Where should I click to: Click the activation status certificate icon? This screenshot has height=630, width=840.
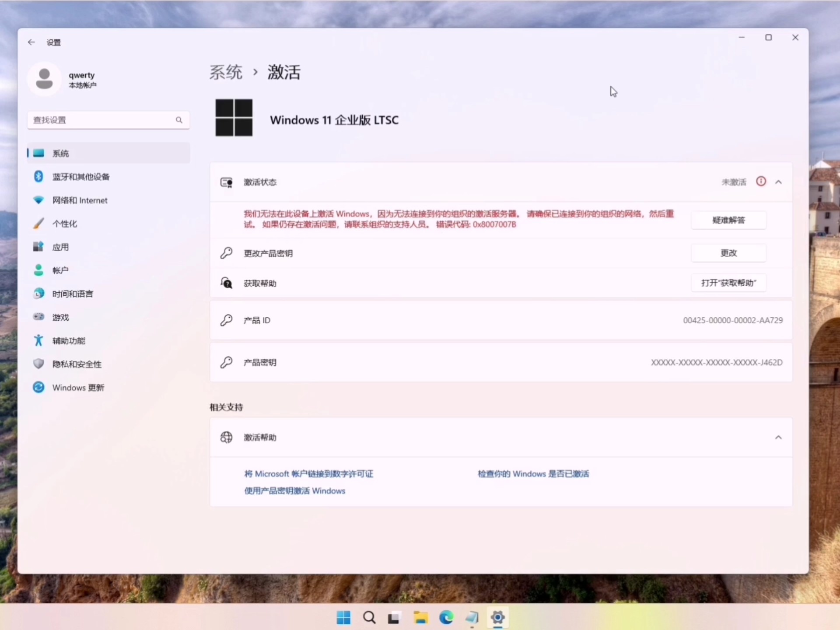tap(226, 182)
